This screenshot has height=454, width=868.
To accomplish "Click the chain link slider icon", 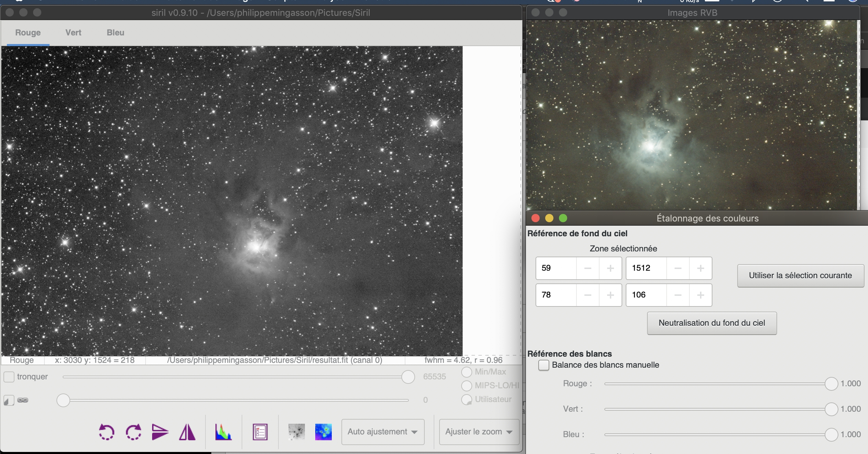I will pos(23,400).
